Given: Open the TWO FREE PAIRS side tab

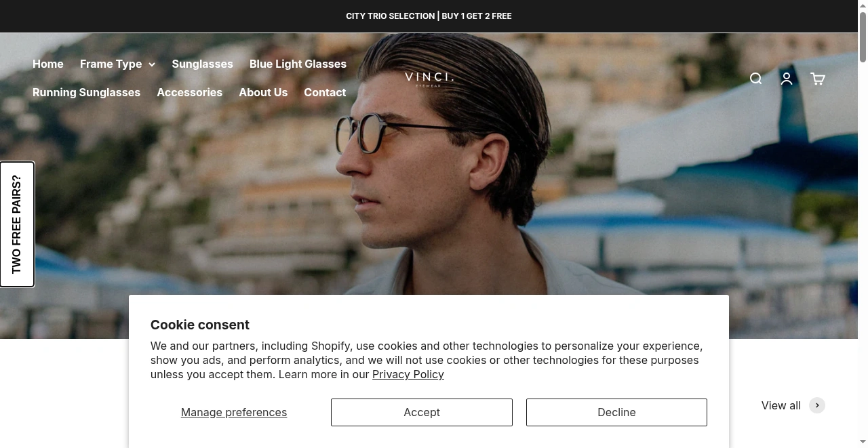Looking at the screenshot, I should pos(17,224).
